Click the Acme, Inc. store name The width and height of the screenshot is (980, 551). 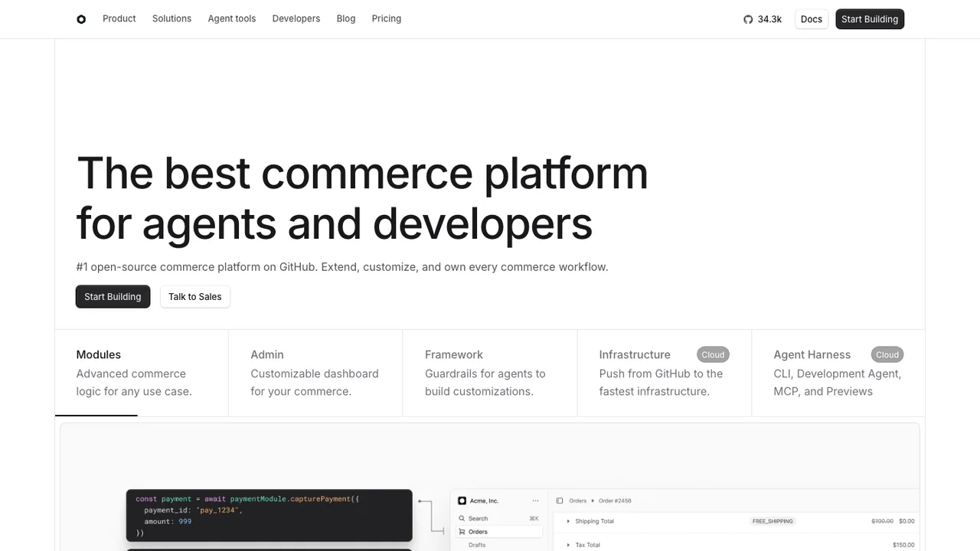click(484, 500)
